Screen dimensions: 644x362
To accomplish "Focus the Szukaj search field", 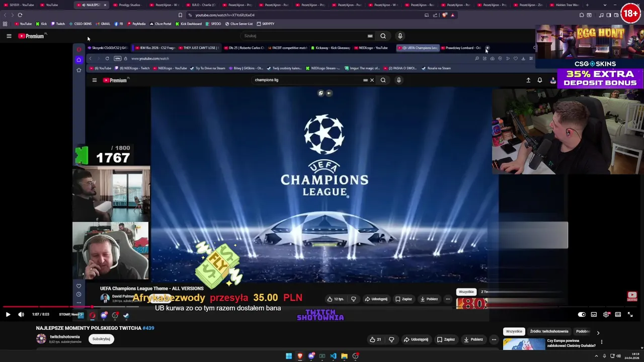I will (305, 36).
